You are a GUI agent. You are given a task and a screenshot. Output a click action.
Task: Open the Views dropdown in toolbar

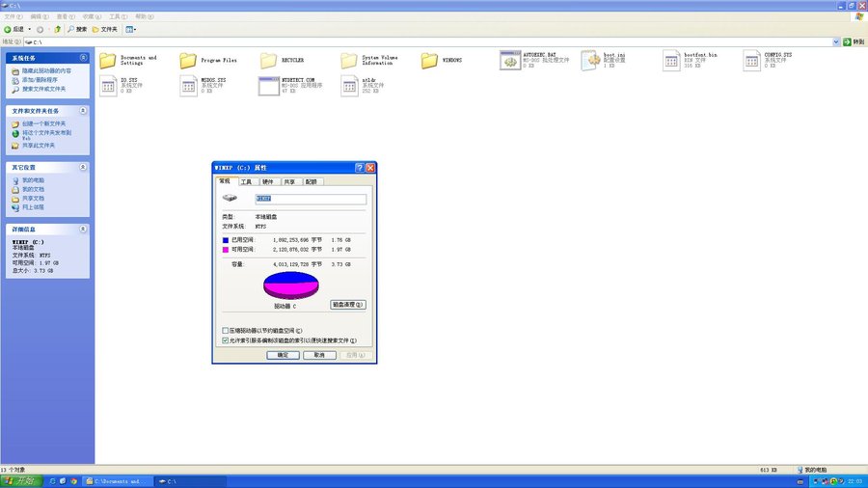pos(130,29)
